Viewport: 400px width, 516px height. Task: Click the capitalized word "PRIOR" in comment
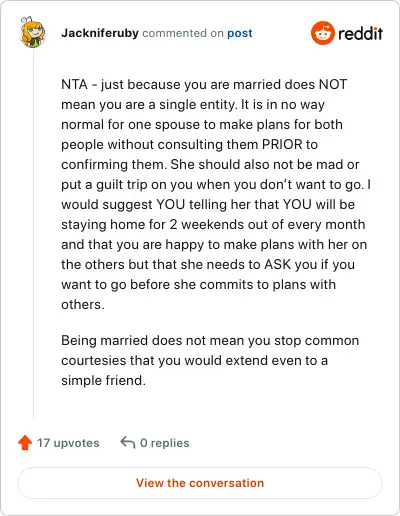pos(282,144)
